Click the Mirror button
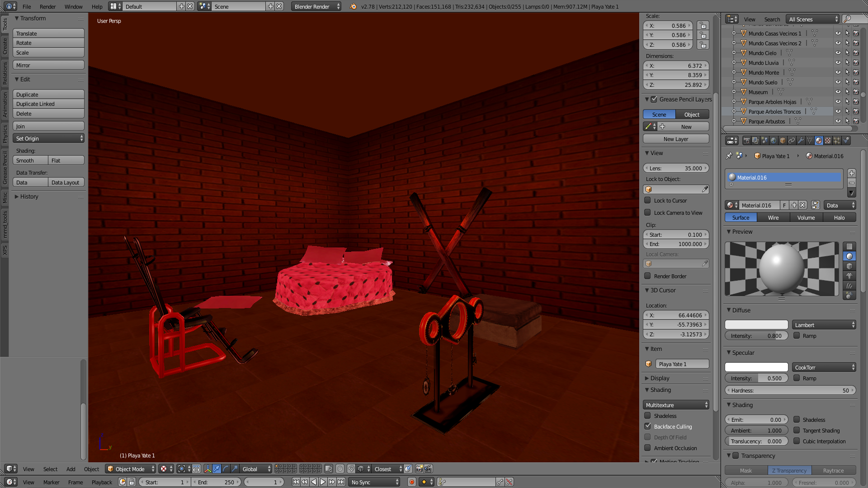868x488 pixels. 49,65
